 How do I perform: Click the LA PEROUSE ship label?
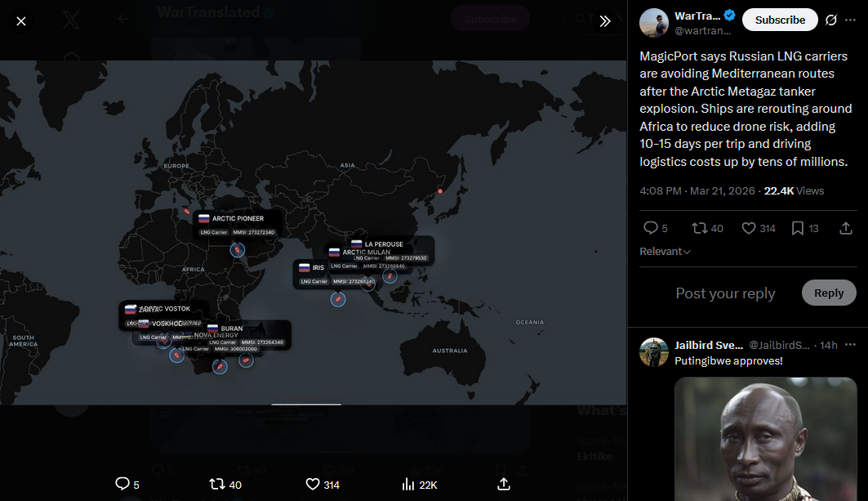coord(384,244)
